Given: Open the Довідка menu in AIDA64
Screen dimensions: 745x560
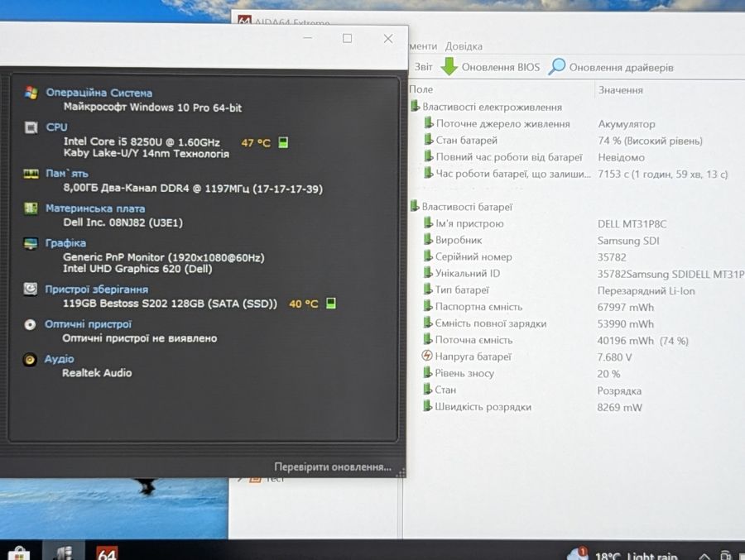Looking at the screenshot, I should [464, 46].
